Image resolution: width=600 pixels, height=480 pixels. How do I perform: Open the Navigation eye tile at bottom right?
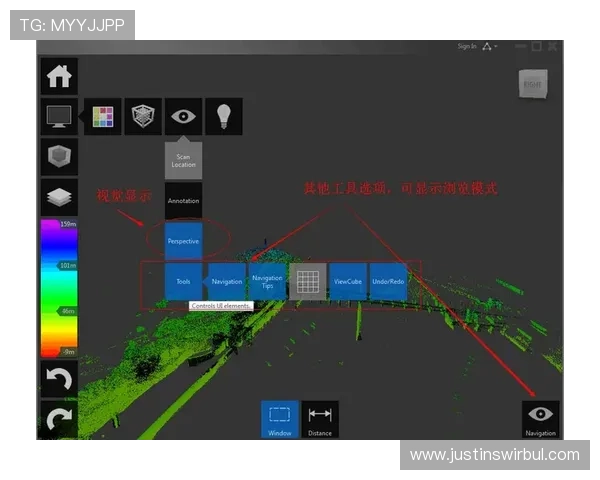[x=541, y=419]
